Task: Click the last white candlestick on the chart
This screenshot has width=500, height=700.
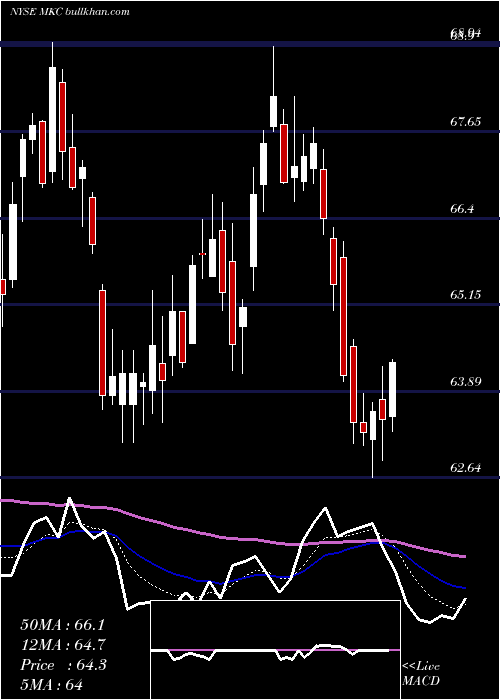Action: point(393,389)
